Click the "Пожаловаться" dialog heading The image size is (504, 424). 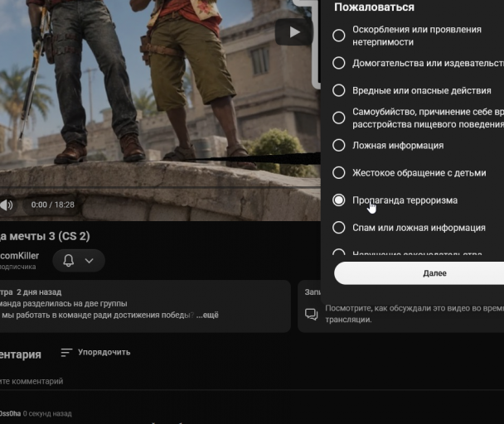[374, 7]
